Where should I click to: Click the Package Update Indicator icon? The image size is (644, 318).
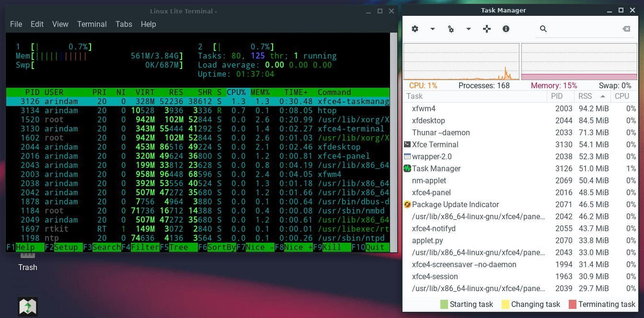coord(407,204)
